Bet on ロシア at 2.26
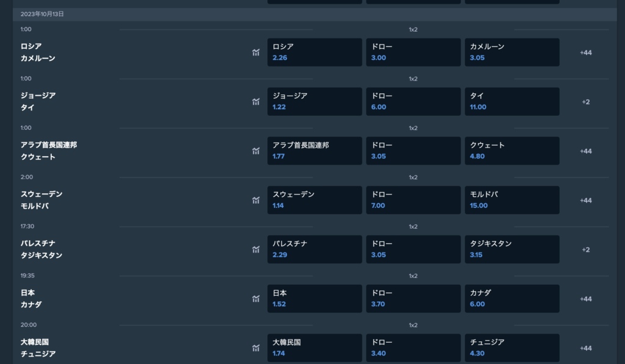Image resolution: width=625 pixels, height=364 pixels. [x=314, y=52]
